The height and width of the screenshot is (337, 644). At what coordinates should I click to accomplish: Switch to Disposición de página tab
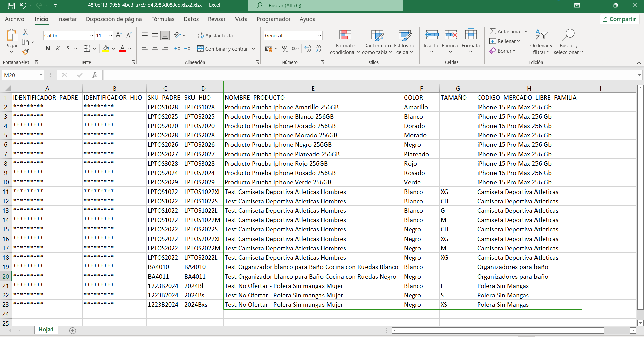pos(114,19)
